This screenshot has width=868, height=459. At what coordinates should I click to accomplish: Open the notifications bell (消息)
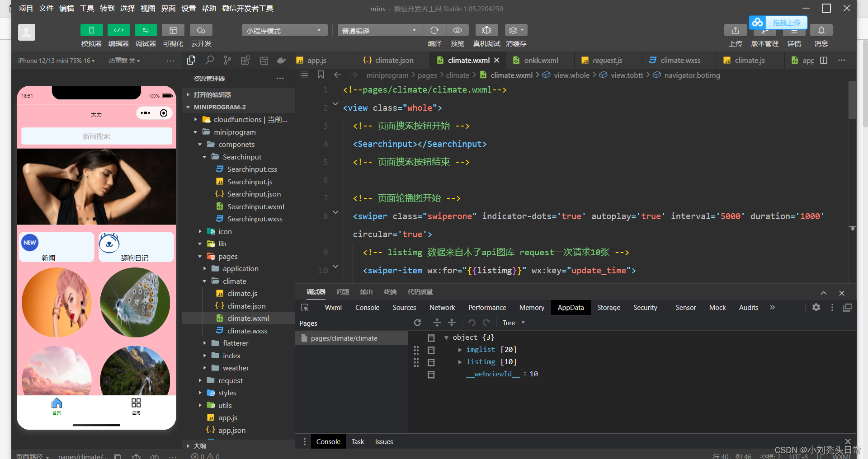(821, 30)
